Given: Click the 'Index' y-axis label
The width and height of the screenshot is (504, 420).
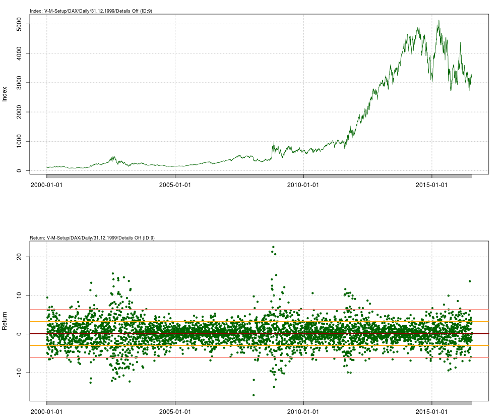Looking at the screenshot, I should (5, 94).
